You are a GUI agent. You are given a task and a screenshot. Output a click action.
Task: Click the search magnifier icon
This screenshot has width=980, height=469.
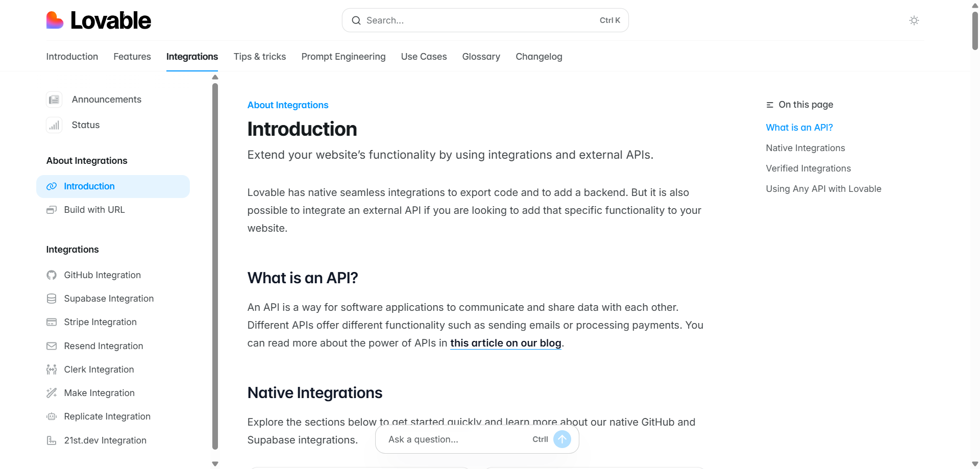tap(356, 20)
